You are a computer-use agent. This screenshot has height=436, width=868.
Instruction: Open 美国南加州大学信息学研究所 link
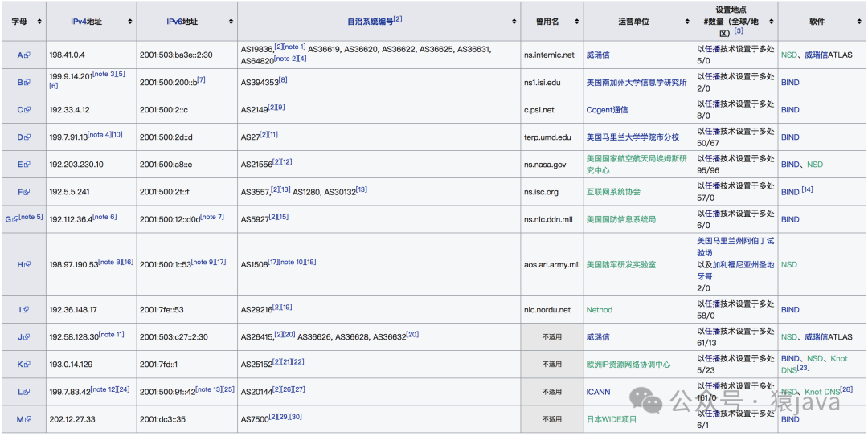point(637,83)
